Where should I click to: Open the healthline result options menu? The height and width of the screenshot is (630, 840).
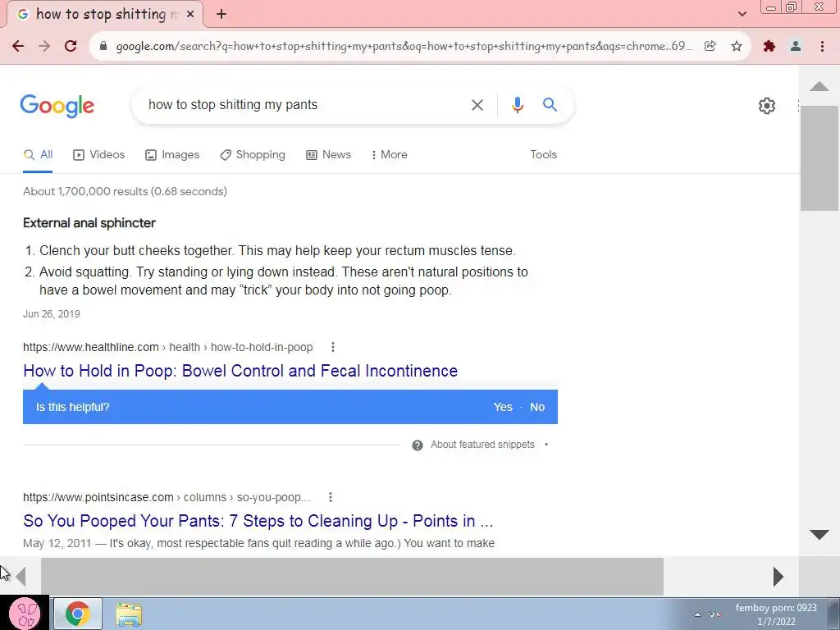click(333, 347)
